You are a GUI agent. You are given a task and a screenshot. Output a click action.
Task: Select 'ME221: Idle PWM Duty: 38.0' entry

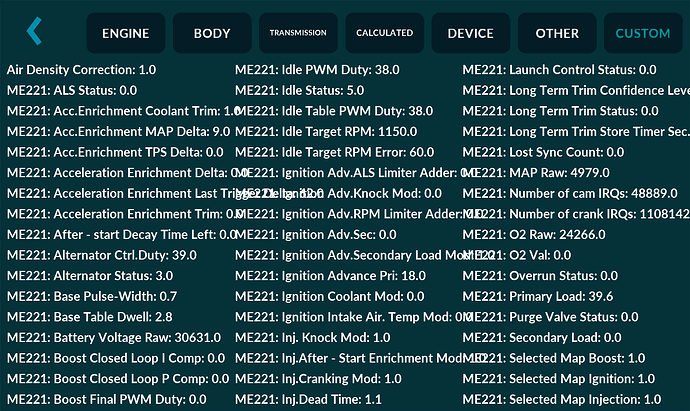click(x=317, y=70)
